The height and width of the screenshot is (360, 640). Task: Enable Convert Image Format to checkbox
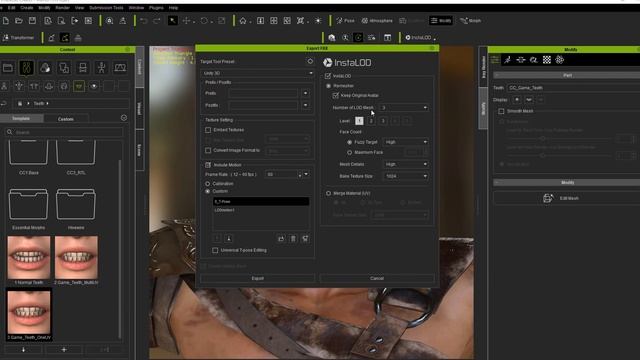coord(208,150)
